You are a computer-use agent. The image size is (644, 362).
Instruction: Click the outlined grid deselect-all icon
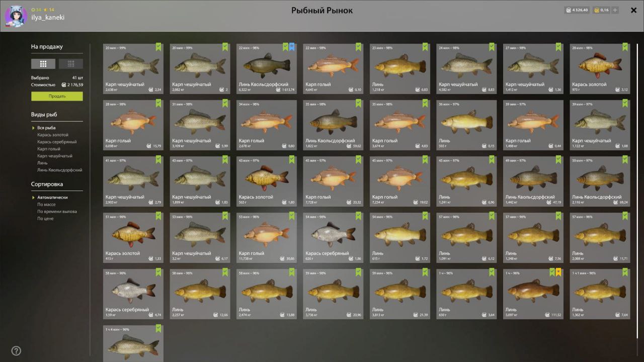click(71, 64)
